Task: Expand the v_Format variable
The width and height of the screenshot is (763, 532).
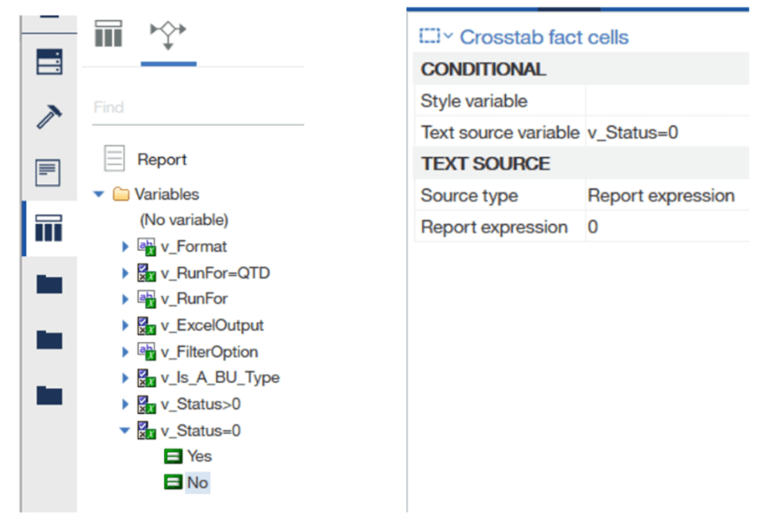Action: pyautogui.click(x=125, y=247)
